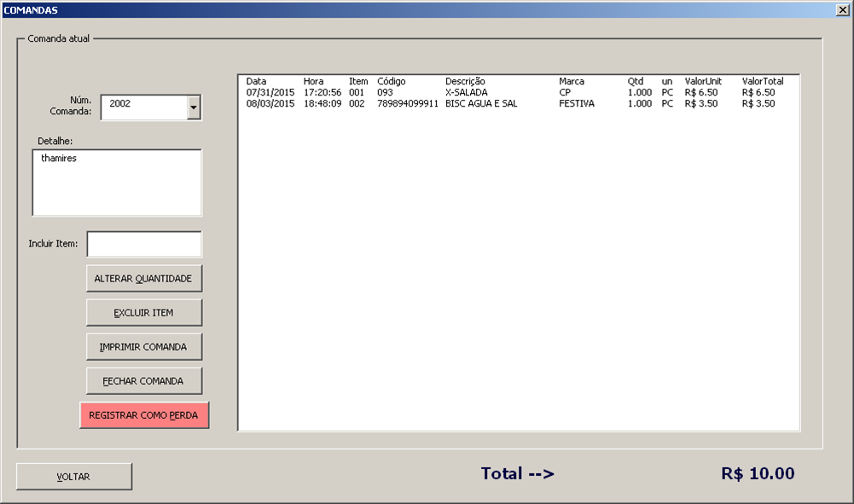Click the R$ 10.00 total amount

click(757, 474)
